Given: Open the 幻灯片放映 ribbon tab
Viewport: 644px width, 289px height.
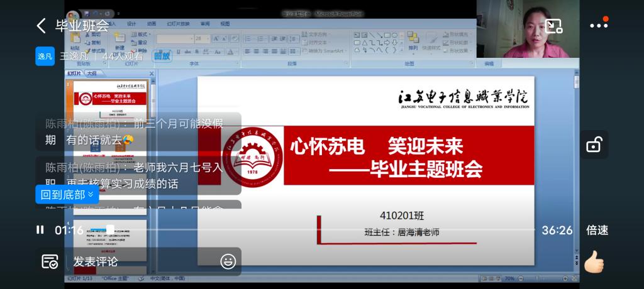Looking at the screenshot, I should [178, 24].
